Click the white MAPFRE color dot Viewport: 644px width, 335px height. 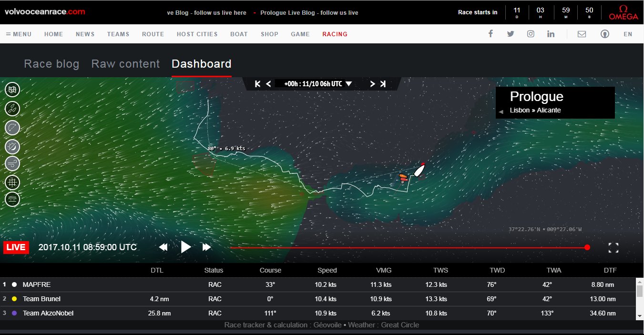[14, 284]
